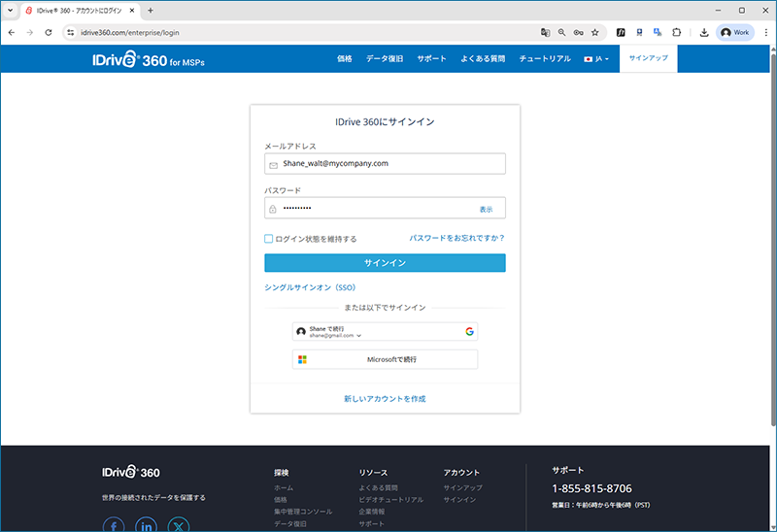The height and width of the screenshot is (532, 777).
Task: Click the zoom magnifier icon in address bar
Action: 561,33
